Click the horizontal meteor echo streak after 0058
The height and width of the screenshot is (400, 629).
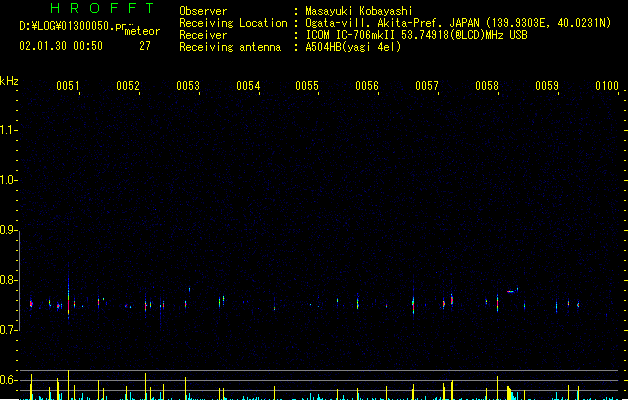[511, 292]
